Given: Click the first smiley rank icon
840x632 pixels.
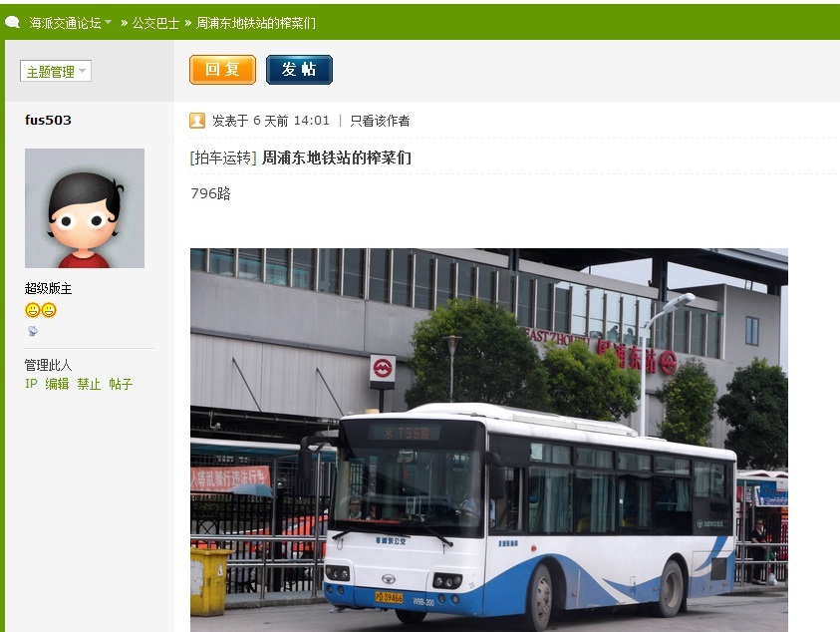Looking at the screenshot, I should coord(32,310).
